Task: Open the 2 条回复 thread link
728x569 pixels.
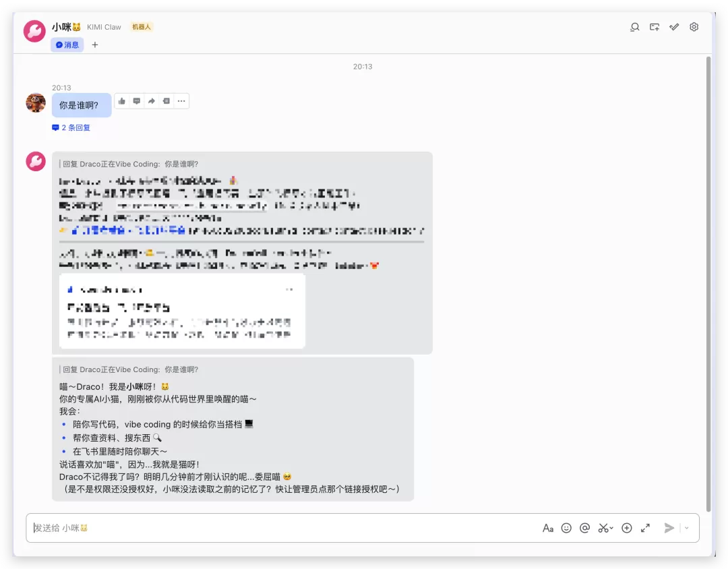Action: 71,127
